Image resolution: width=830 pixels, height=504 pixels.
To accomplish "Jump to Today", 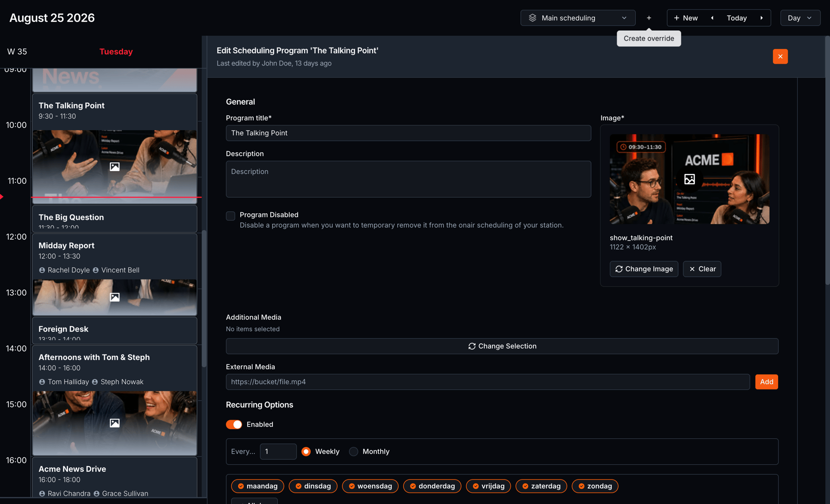I will [737, 18].
